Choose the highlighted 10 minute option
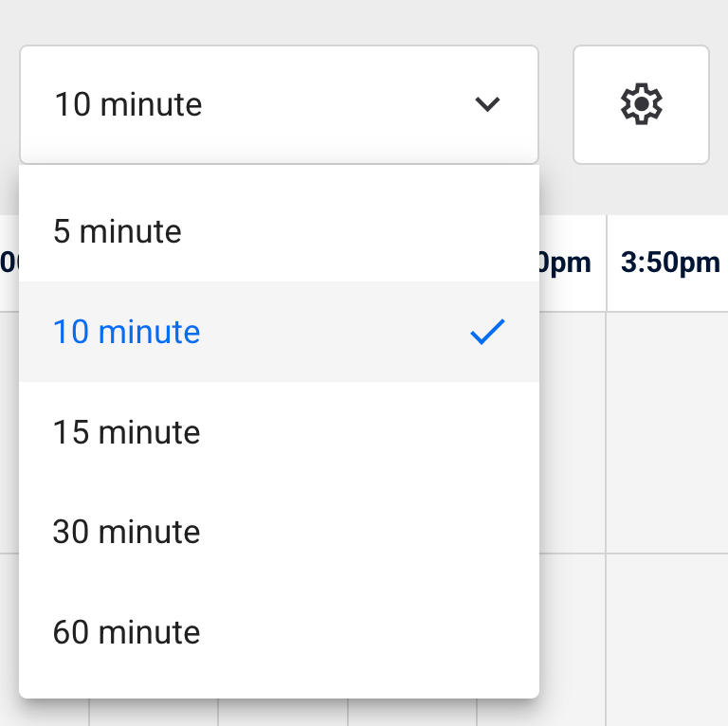This screenshot has width=728, height=726. (x=279, y=332)
